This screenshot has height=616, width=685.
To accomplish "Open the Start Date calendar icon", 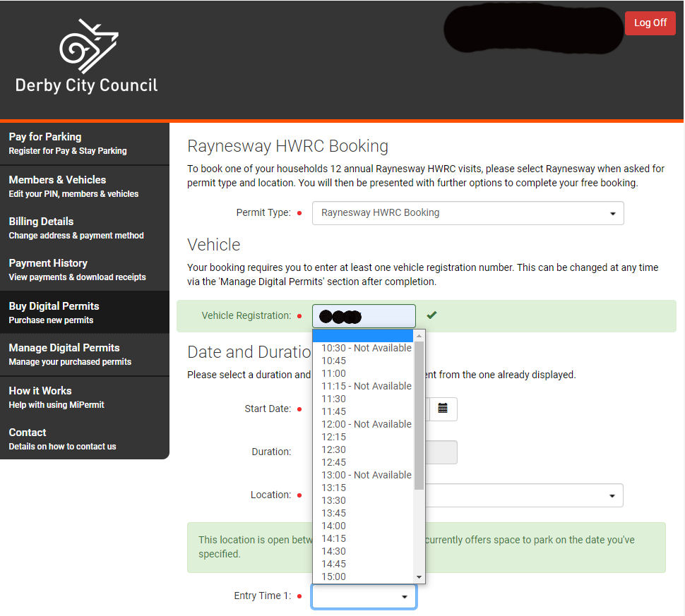I will (x=443, y=409).
